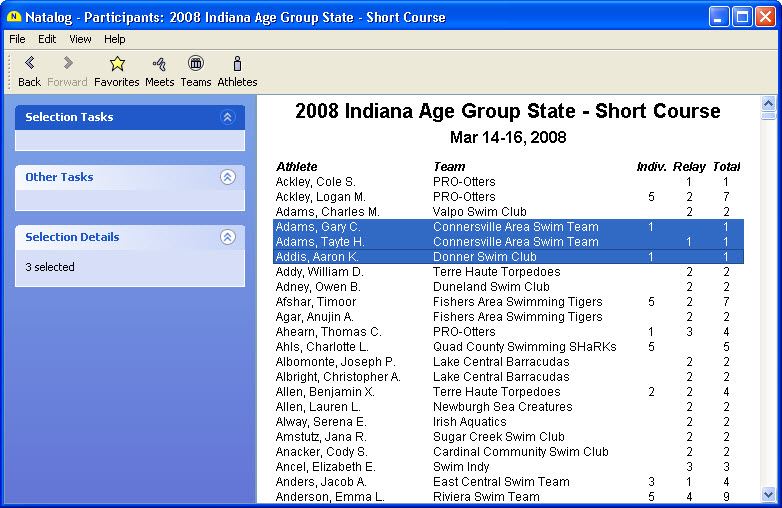The image size is (782, 508).
Task: Collapse the Selection Tasks panel
Action: (227, 117)
